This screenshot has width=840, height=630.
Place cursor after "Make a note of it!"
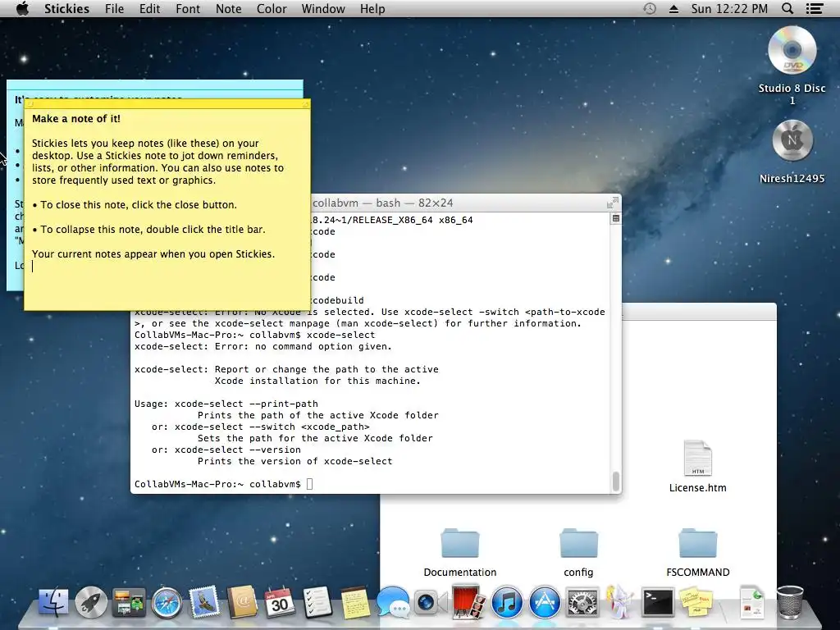click(x=121, y=118)
